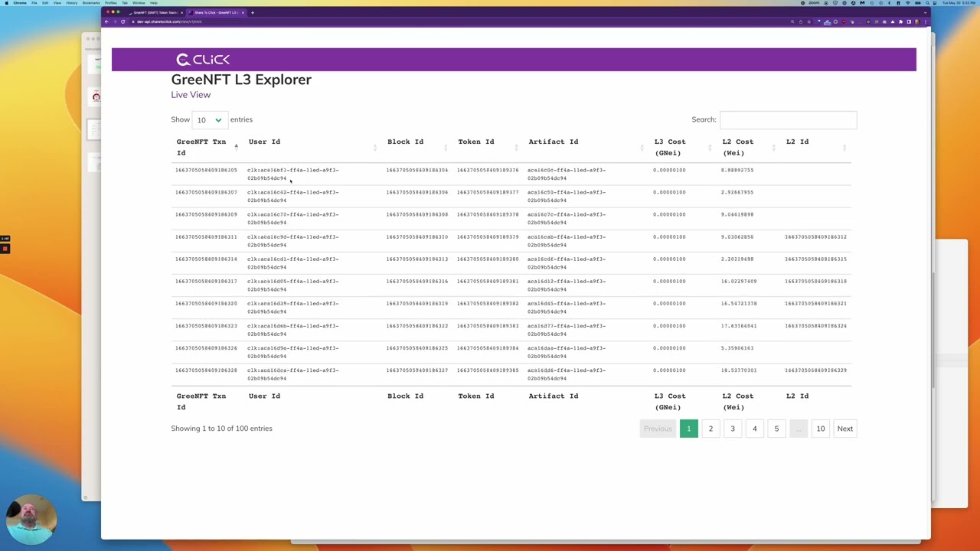Viewport: 980px width, 551px height.
Task: Go to page 3 of results
Action: pyautogui.click(x=733, y=429)
